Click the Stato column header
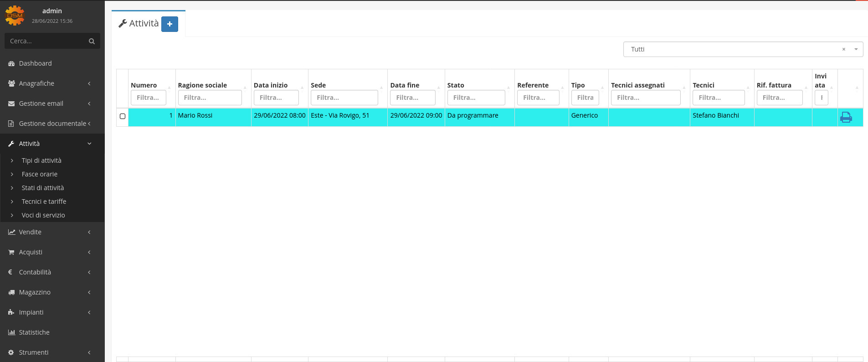This screenshot has height=362, width=868. (456, 85)
